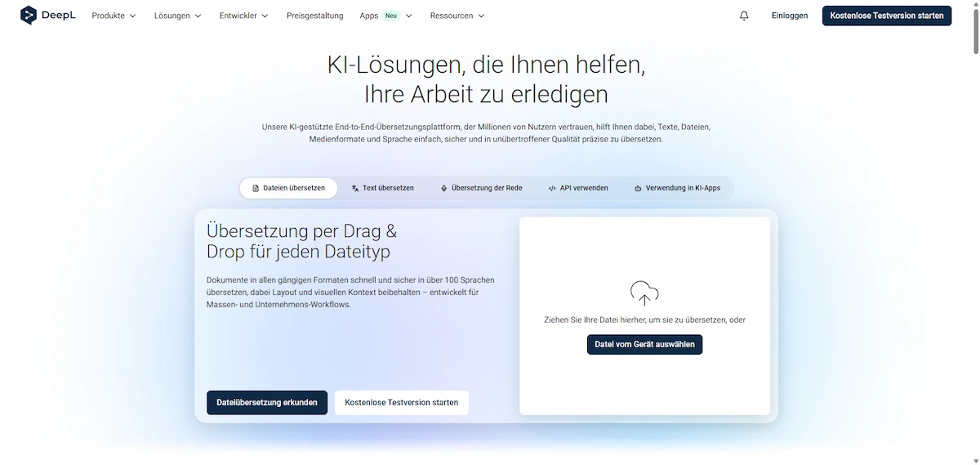The image size is (980, 465).
Task: Click document icon in Dateien übersetzen tab
Action: 256,188
